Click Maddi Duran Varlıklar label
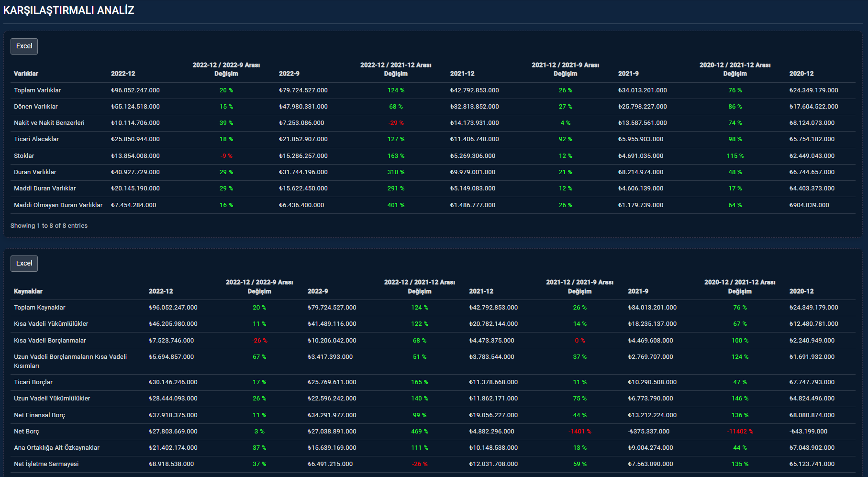868x477 pixels. click(x=45, y=189)
